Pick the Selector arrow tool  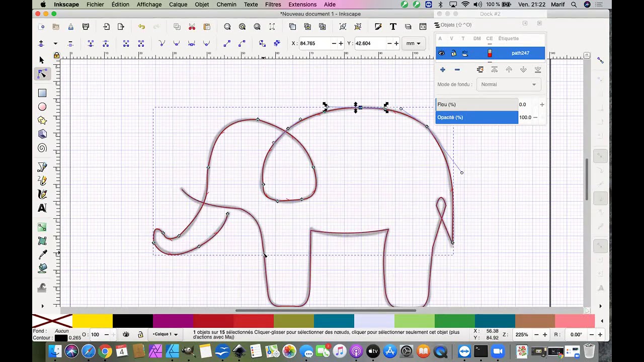click(x=42, y=60)
